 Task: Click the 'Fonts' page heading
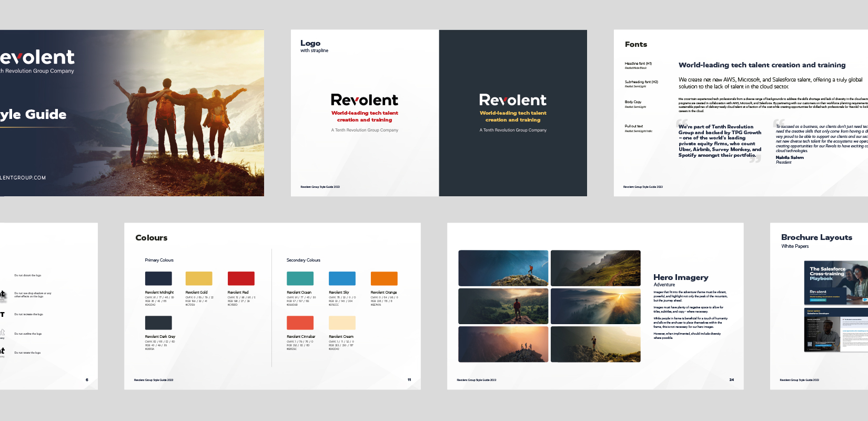point(636,44)
